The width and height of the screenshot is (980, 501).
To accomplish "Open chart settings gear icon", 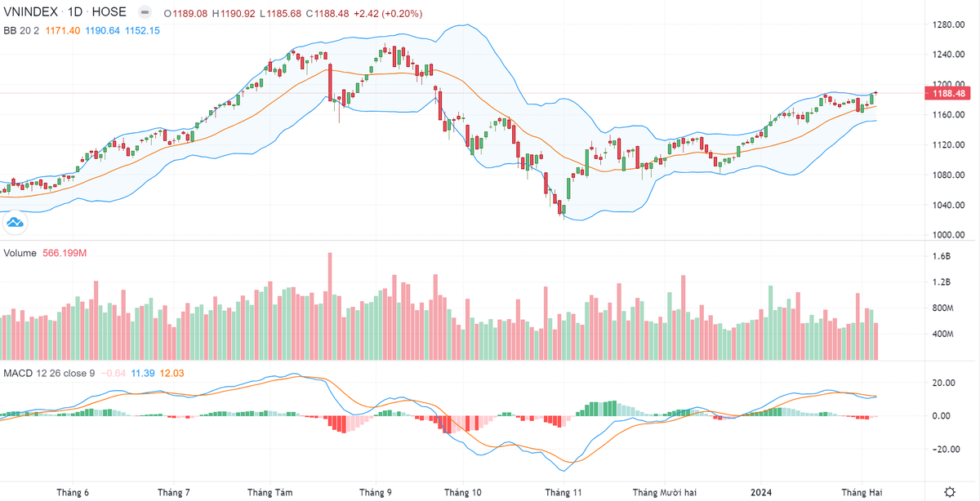I will tap(950, 492).
